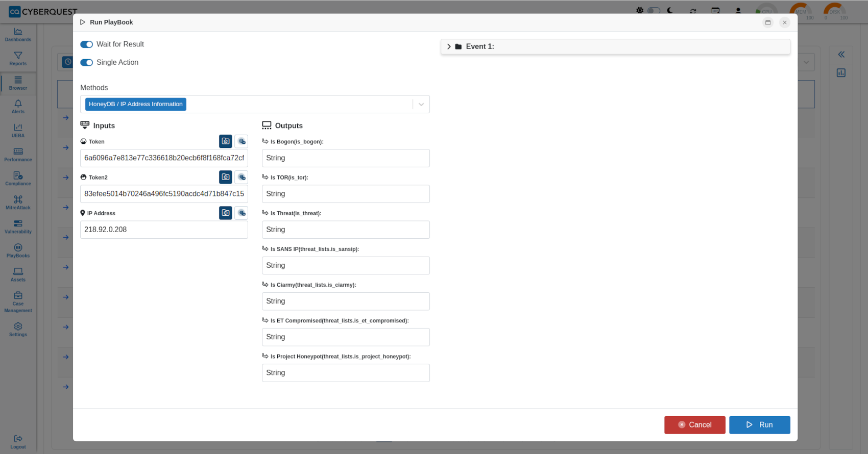868x454 pixels.
Task: Click the moon dark mode icon
Action: pos(670,10)
